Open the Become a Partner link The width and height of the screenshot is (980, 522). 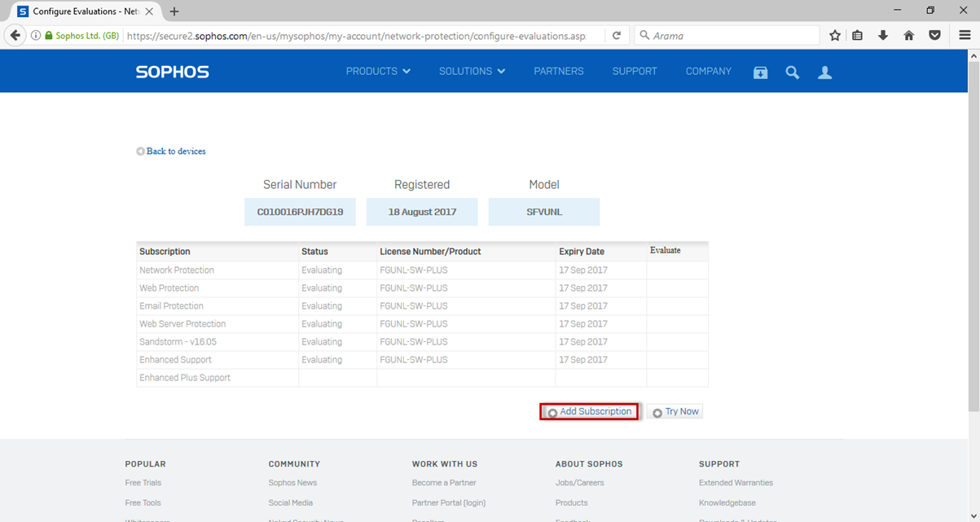pyautogui.click(x=444, y=483)
